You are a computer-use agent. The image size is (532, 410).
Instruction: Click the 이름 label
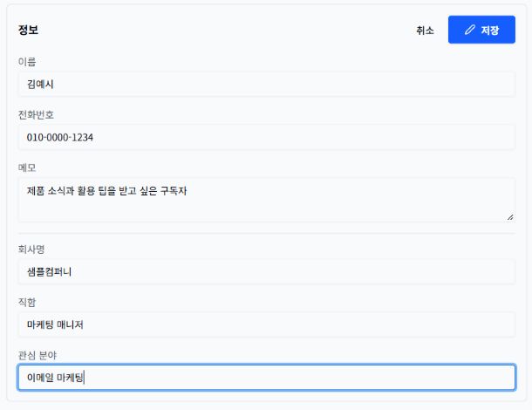[27, 62]
